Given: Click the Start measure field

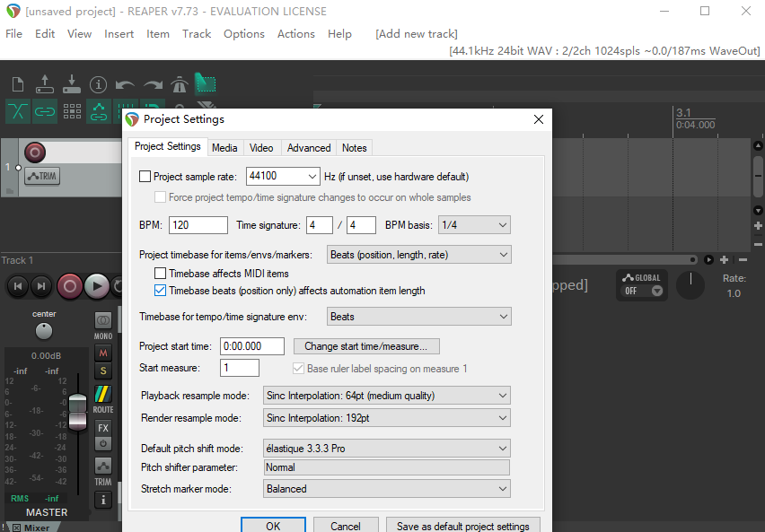Looking at the screenshot, I should [240, 368].
